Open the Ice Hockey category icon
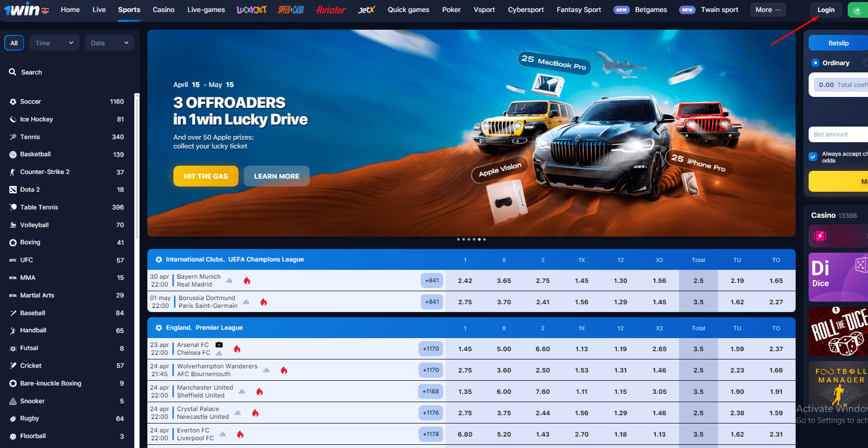The width and height of the screenshot is (868, 448). pyautogui.click(x=13, y=119)
